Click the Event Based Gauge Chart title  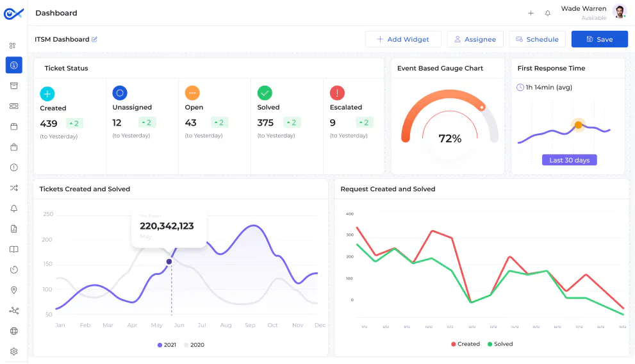[x=440, y=69]
